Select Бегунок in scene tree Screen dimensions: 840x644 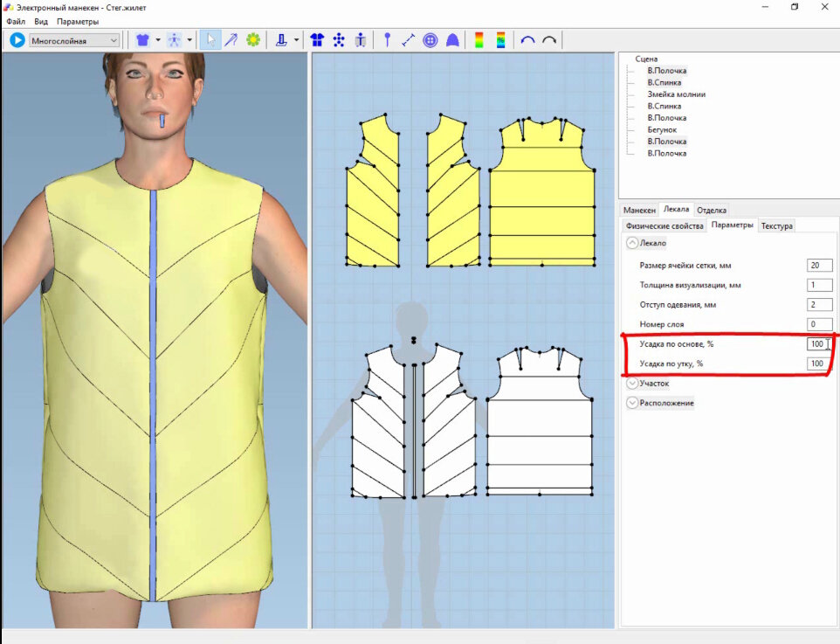662,130
